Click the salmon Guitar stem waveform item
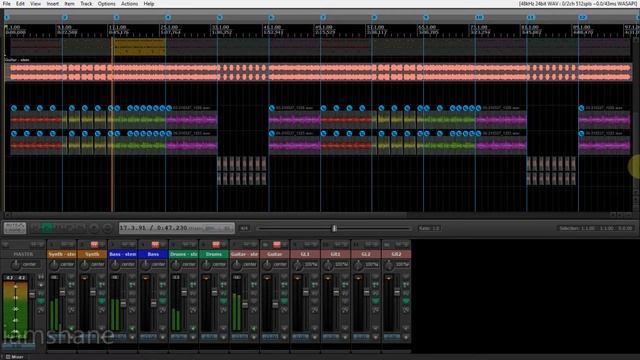This screenshot has height=360, width=640. point(318,72)
